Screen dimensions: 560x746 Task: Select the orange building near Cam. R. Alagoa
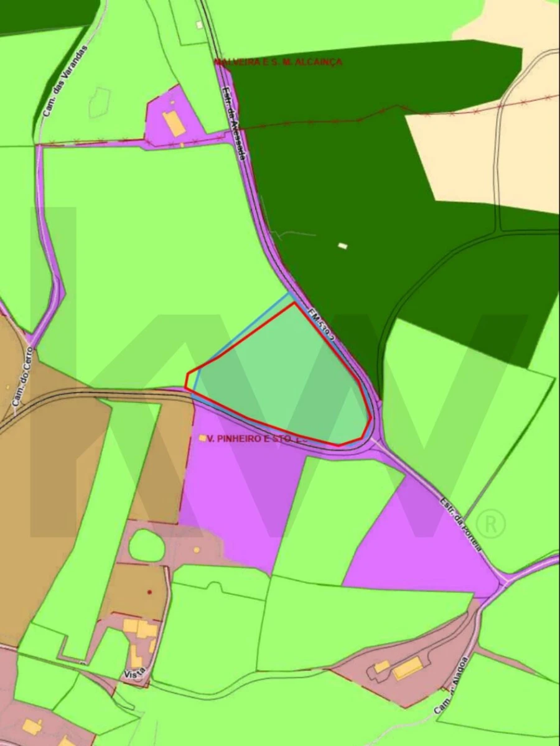(x=408, y=669)
